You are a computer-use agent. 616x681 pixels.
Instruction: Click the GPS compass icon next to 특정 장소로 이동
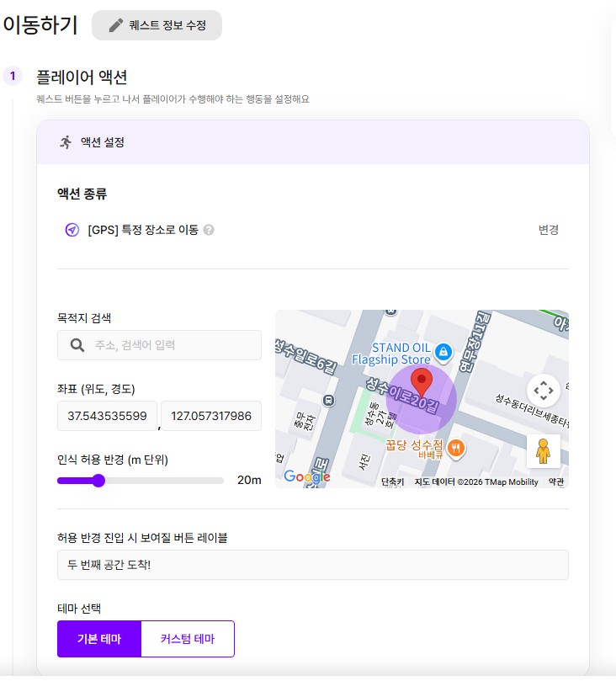72,230
